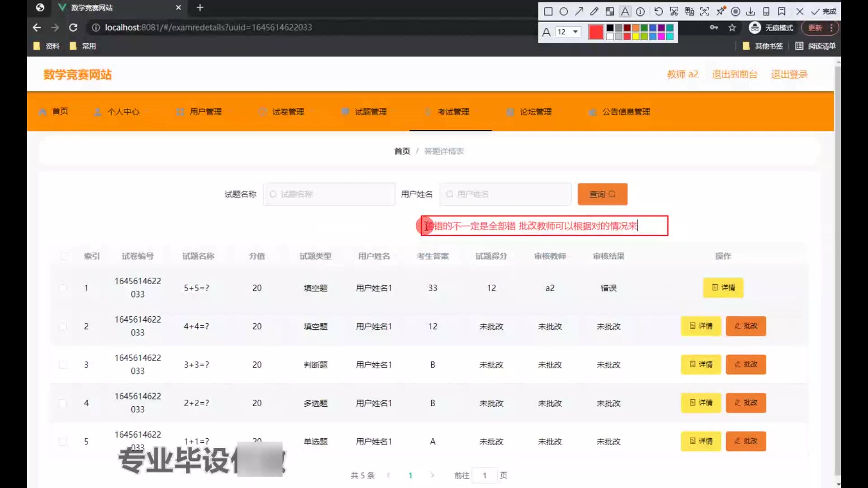Pick the yellow color swatch

(x=636, y=37)
